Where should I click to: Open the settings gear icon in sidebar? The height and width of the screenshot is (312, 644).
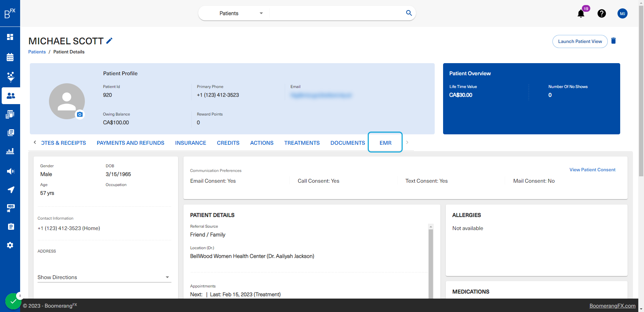(10, 245)
